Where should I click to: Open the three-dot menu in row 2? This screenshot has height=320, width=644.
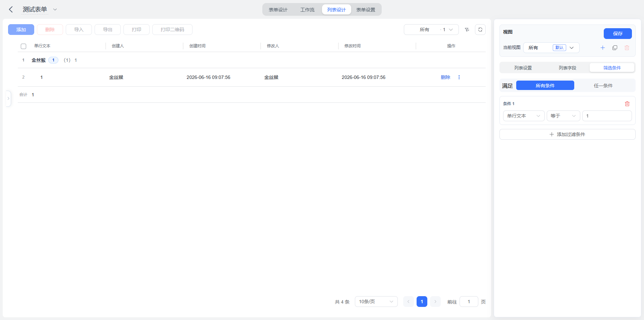(459, 77)
